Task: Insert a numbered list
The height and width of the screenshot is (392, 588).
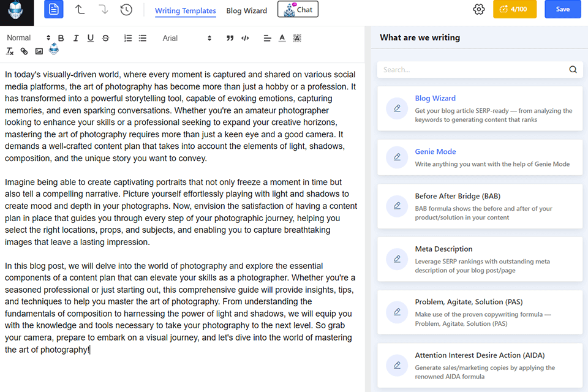Action: pyautogui.click(x=128, y=38)
